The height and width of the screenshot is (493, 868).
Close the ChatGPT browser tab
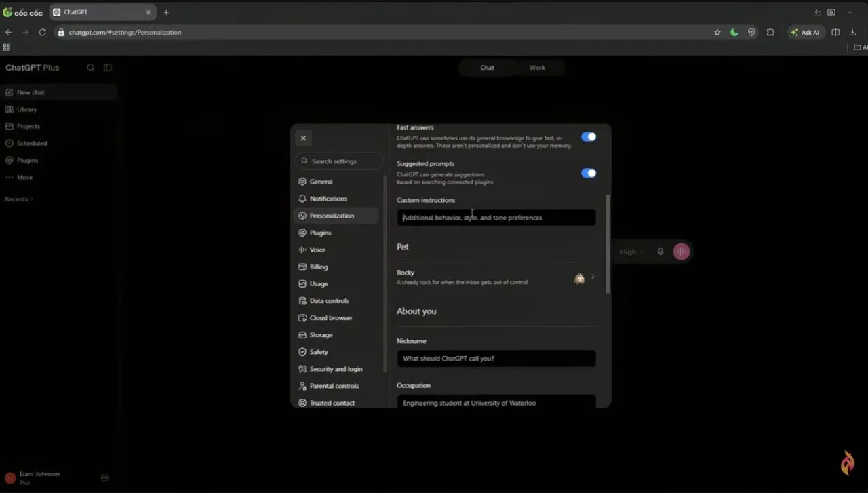(149, 12)
